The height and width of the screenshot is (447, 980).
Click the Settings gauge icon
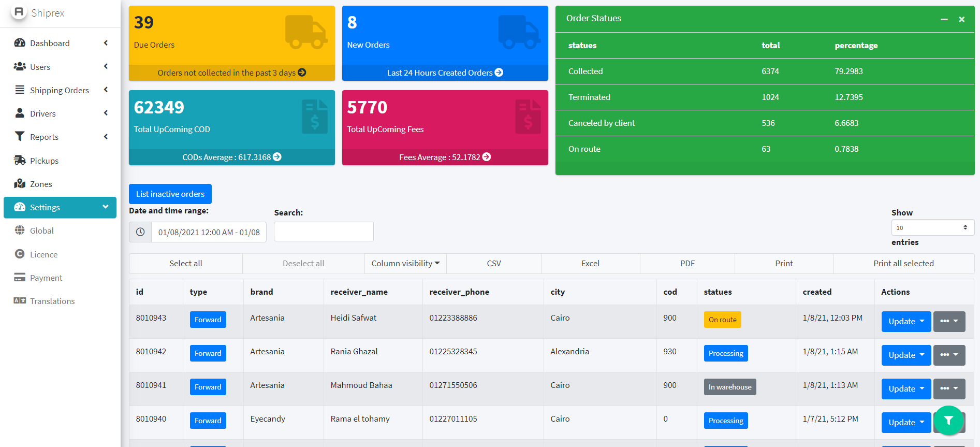pyautogui.click(x=20, y=207)
